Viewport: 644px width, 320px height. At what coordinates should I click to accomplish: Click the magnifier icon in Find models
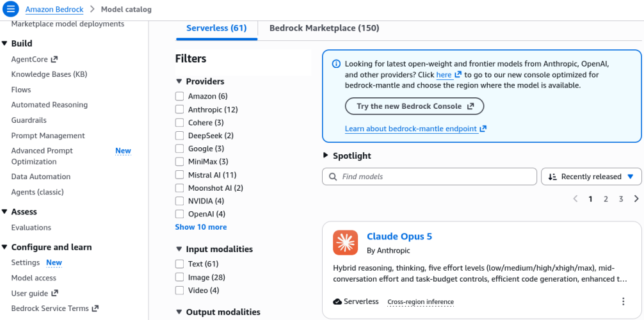[x=333, y=177]
